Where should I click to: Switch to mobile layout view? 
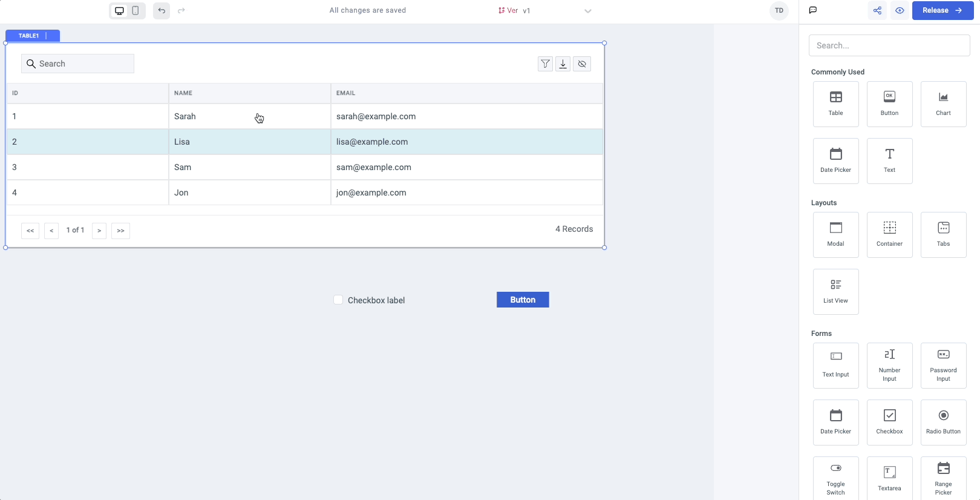click(x=136, y=11)
